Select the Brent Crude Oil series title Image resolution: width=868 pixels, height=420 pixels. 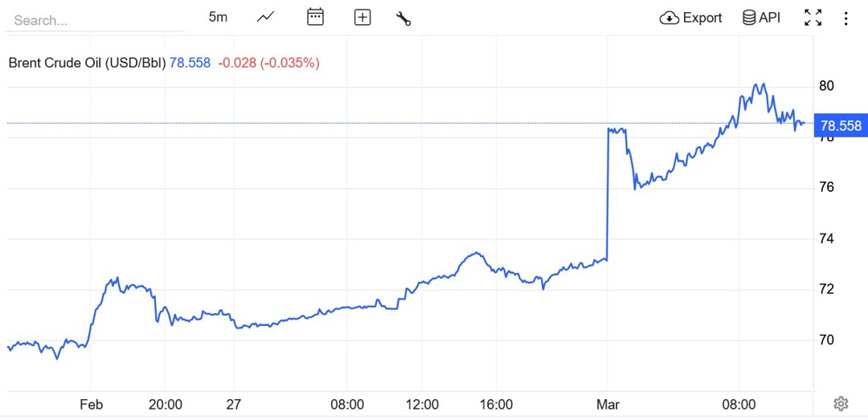tap(87, 63)
